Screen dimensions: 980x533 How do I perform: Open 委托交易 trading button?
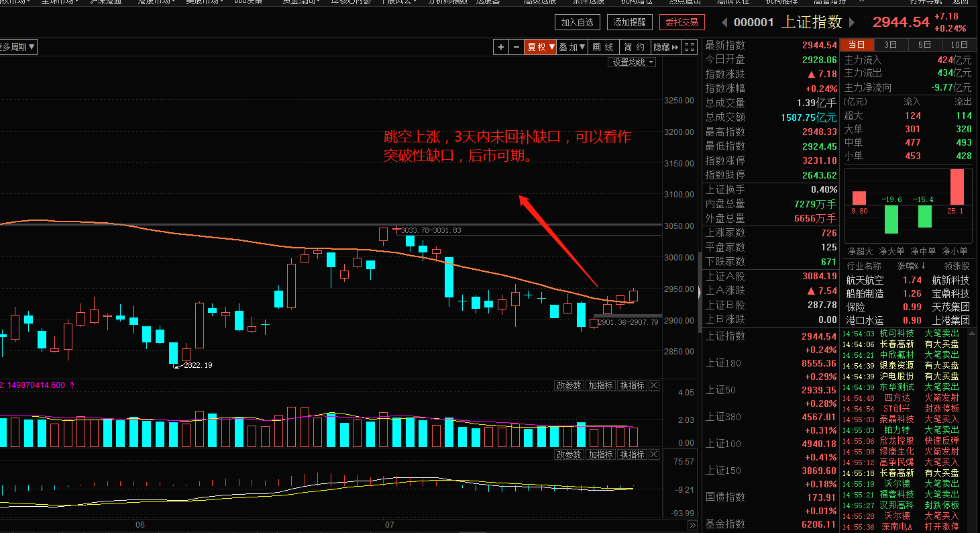point(682,22)
